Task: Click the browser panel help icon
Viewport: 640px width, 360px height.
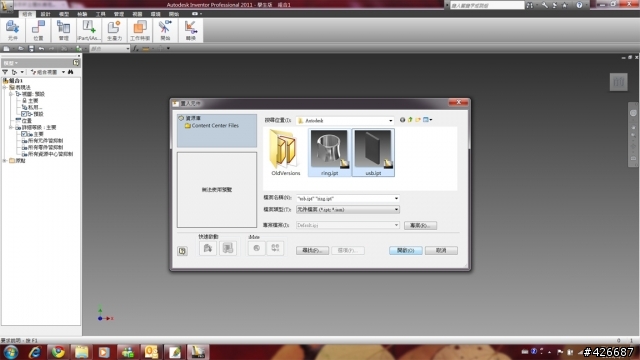Action: 76,62
